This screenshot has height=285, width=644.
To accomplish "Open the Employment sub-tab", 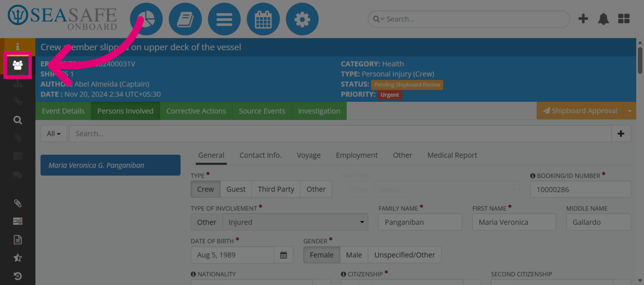I will (357, 155).
